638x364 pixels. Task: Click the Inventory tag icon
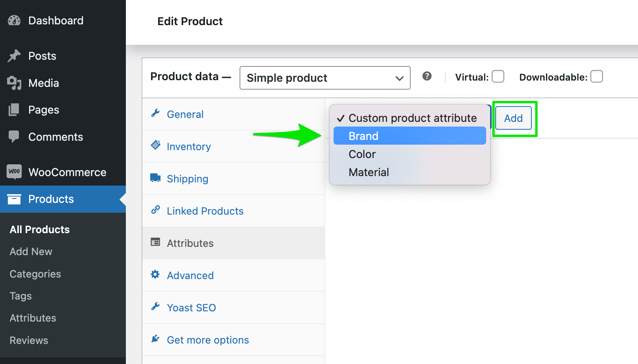[155, 146]
